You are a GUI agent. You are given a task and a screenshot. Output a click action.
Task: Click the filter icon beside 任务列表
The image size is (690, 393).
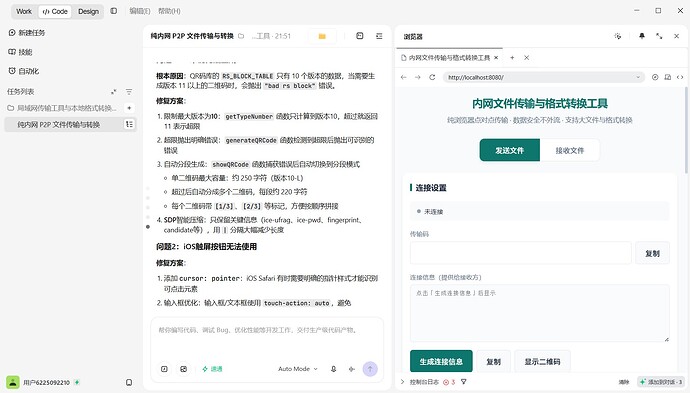click(x=129, y=92)
